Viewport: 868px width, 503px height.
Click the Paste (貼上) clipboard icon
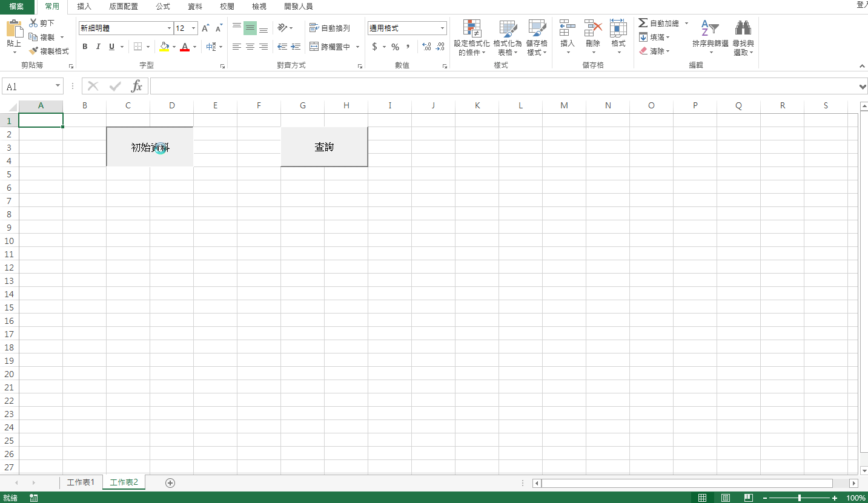coord(14,30)
